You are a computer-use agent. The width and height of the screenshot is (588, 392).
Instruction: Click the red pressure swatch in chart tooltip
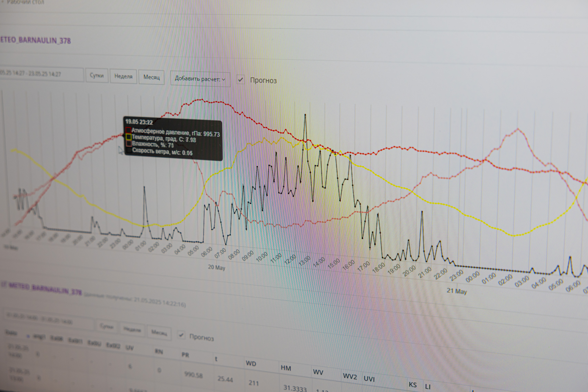[128, 130]
